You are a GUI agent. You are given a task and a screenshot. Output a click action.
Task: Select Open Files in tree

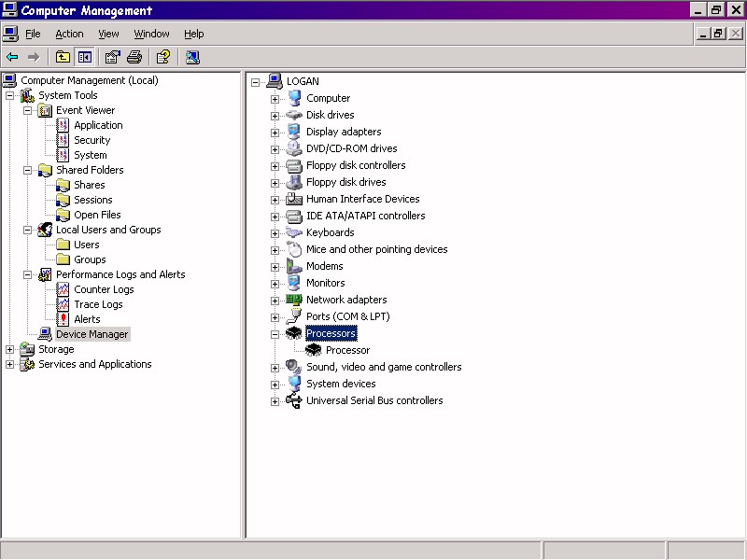pos(97,215)
